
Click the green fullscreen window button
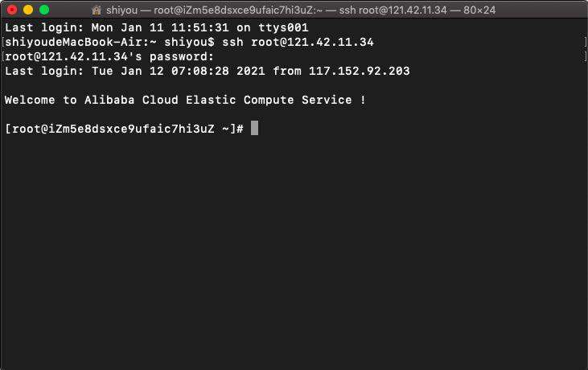pyautogui.click(x=44, y=10)
